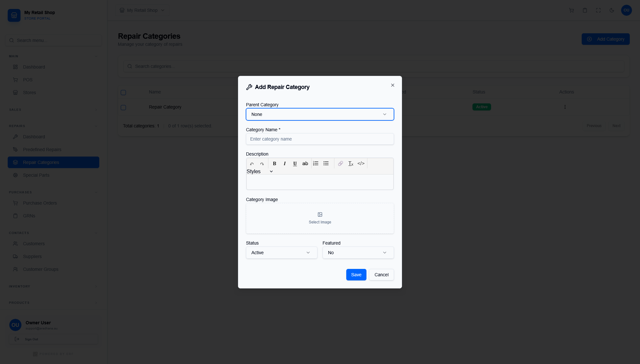Insert a bulleted list in description

click(326, 164)
